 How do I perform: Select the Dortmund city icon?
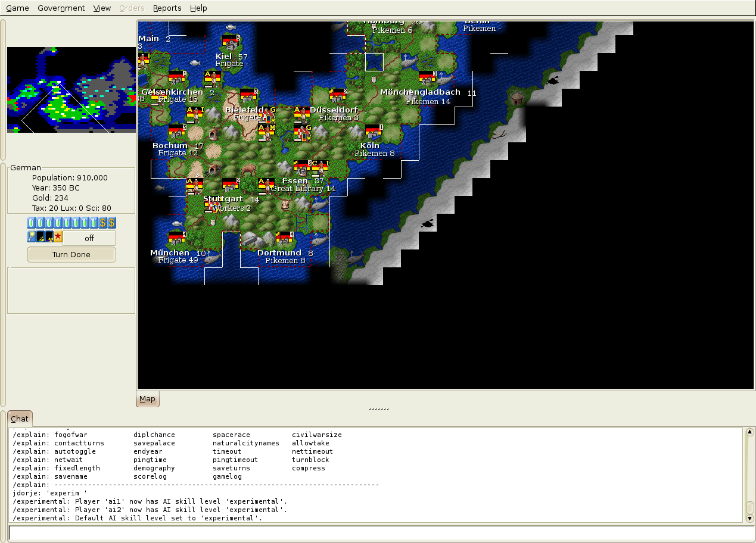(x=285, y=239)
